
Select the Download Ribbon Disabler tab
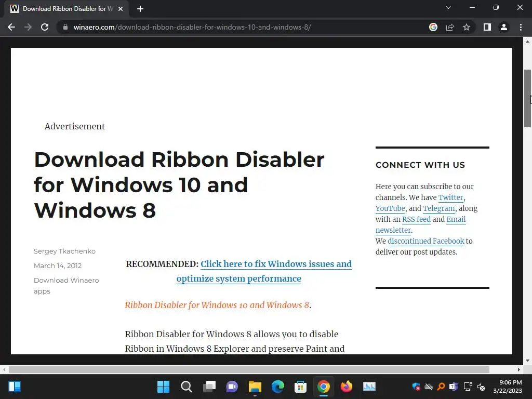[66, 9]
